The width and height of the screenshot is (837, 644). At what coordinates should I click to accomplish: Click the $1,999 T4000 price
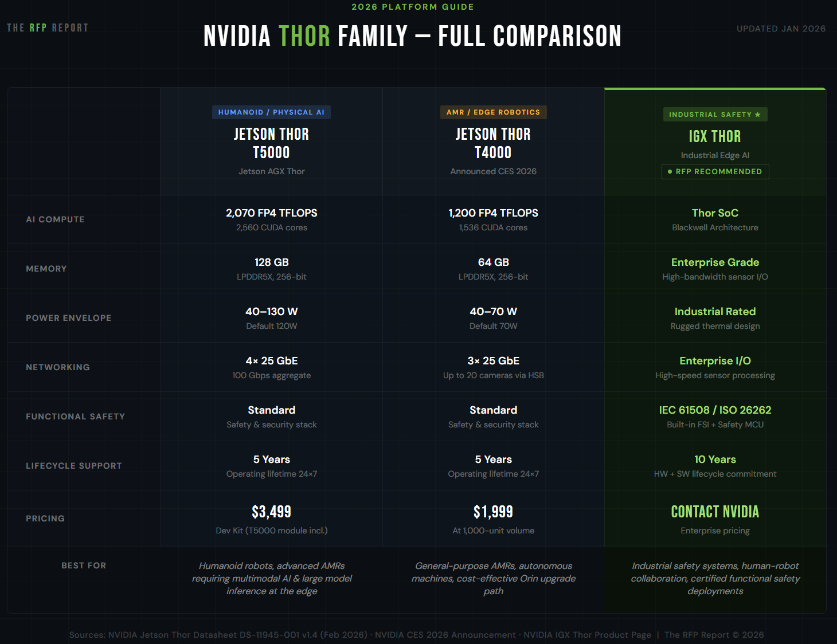(x=493, y=512)
